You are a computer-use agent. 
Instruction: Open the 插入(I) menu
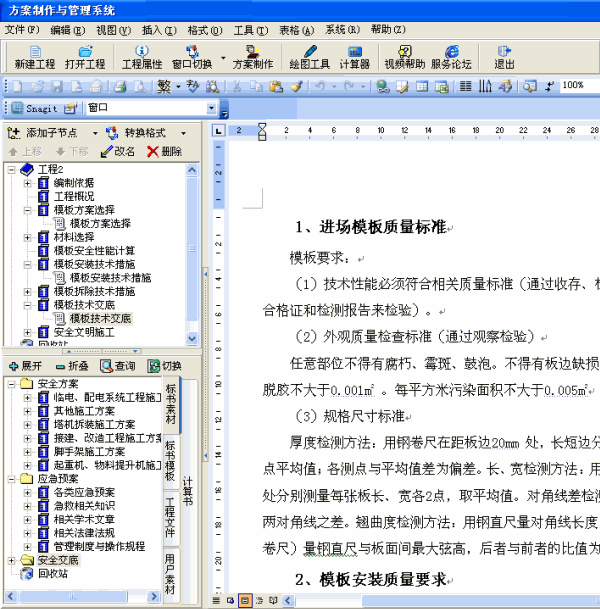click(x=159, y=30)
